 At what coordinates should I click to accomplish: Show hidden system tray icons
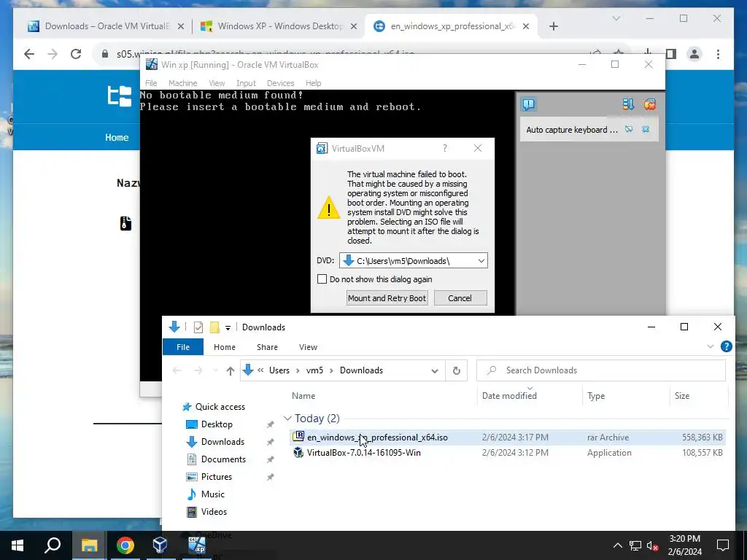[617, 545]
